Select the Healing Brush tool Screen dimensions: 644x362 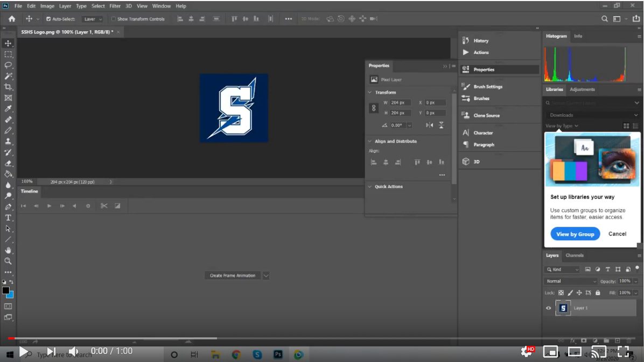tap(8, 120)
